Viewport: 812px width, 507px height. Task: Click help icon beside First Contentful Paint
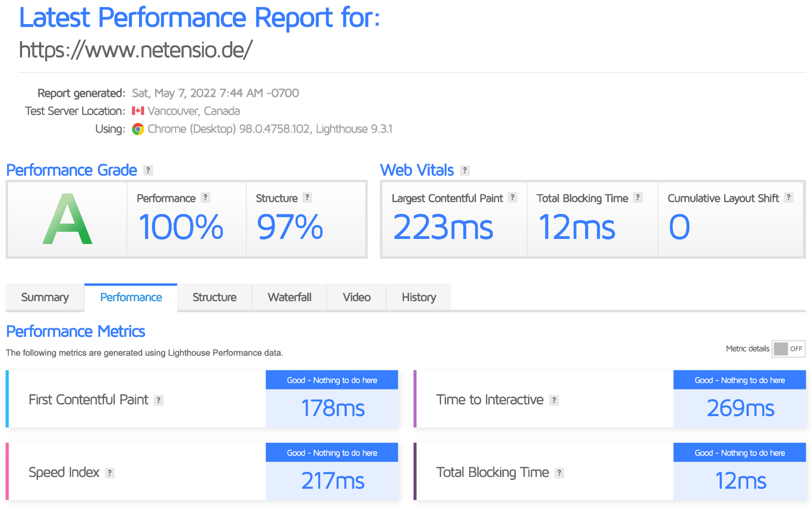(159, 400)
